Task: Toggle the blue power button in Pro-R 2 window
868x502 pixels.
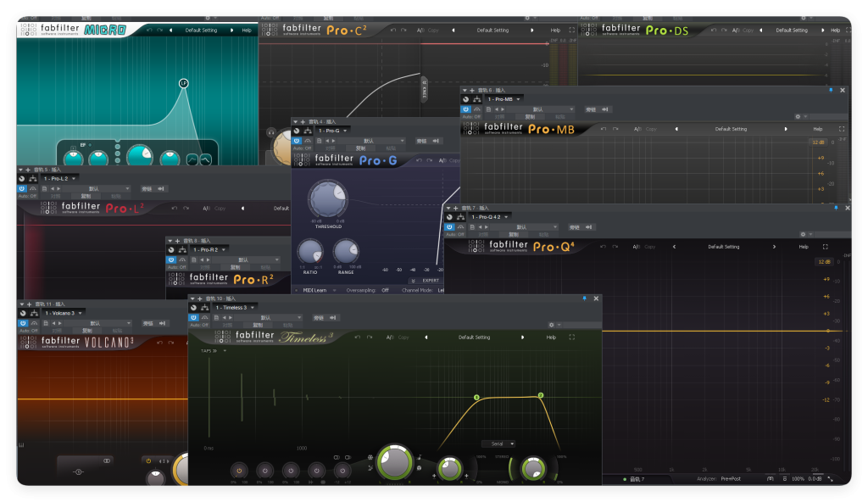Action: click(171, 259)
